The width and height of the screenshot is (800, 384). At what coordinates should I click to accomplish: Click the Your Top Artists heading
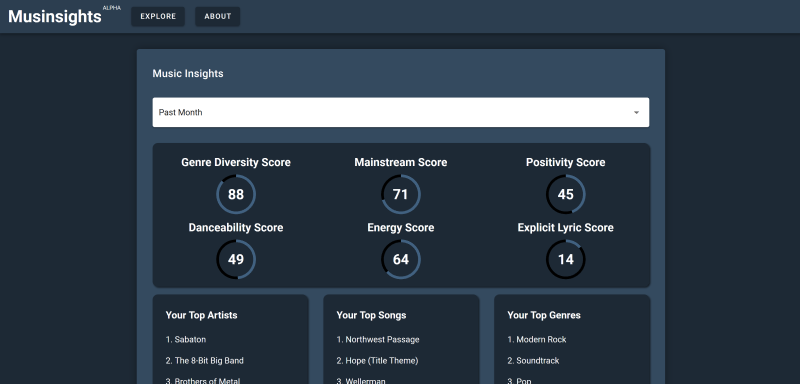pos(202,315)
